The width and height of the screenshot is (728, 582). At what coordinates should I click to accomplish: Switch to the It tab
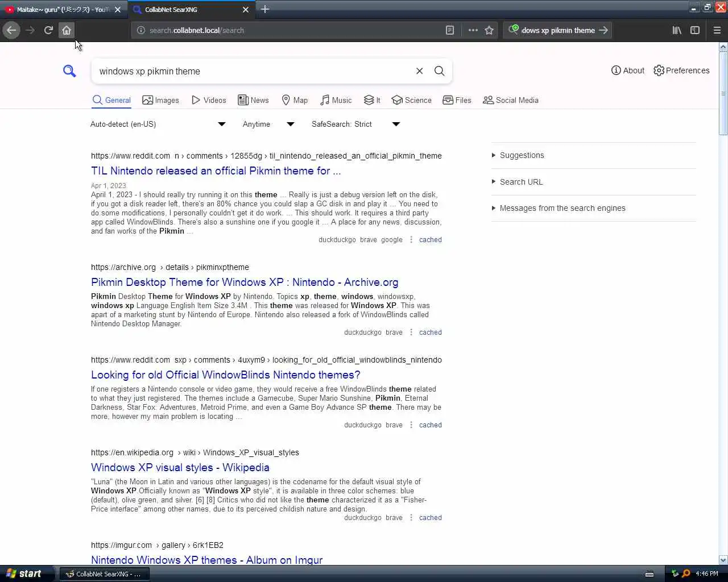pyautogui.click(x=372, y=100)
